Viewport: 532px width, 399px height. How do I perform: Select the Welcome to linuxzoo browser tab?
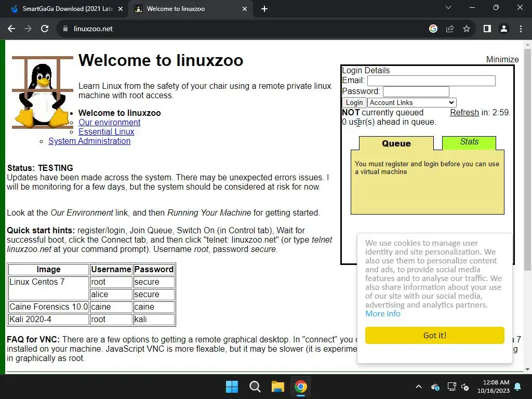click(x=190, y=9)
